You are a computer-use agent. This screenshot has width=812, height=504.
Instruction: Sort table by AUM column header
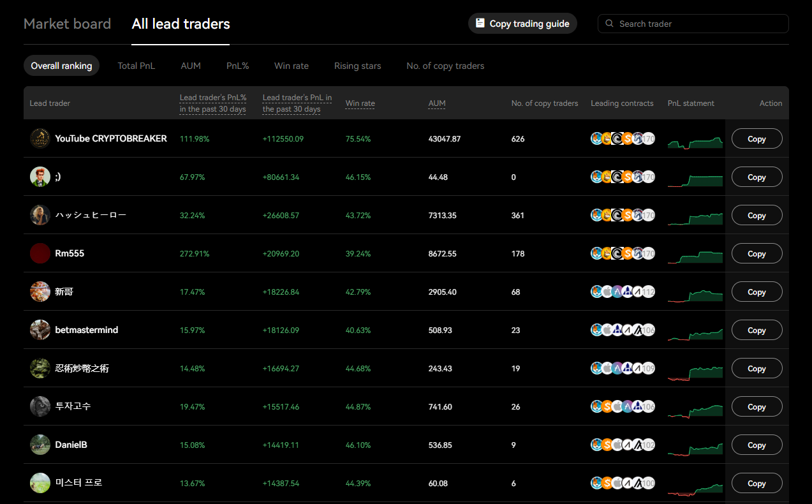click(x=436, y=103)
